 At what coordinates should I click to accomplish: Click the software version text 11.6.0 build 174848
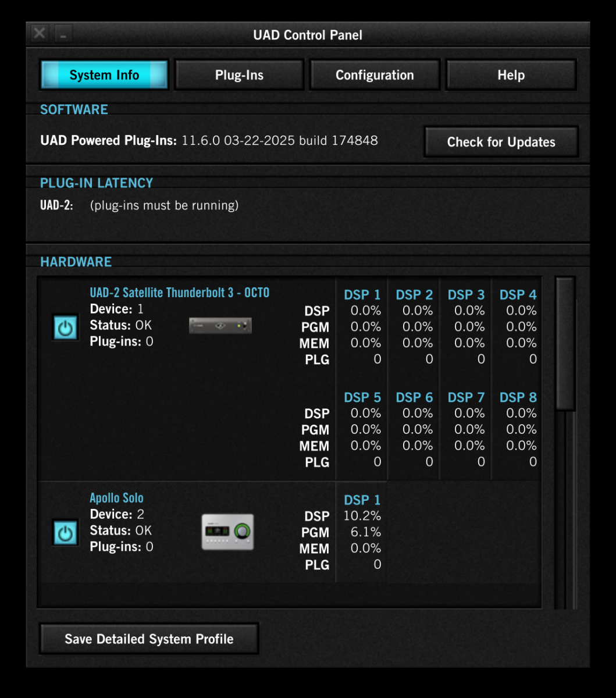(280, 140)
